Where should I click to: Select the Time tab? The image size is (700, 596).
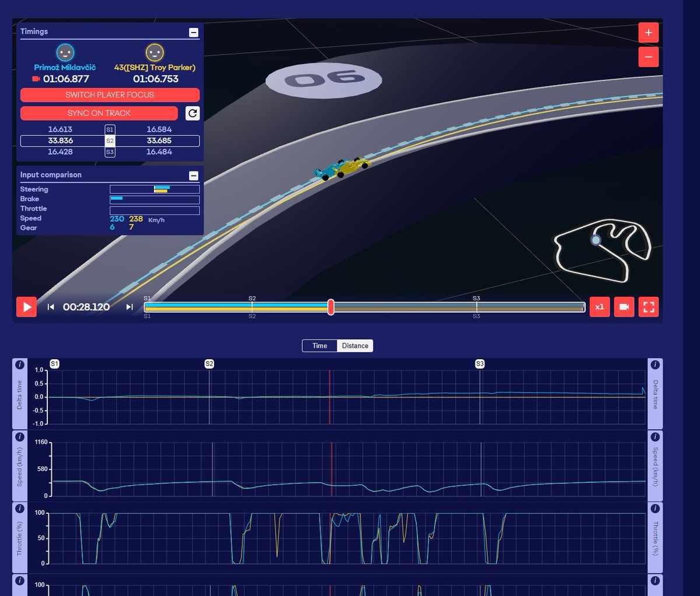[320, 346]
